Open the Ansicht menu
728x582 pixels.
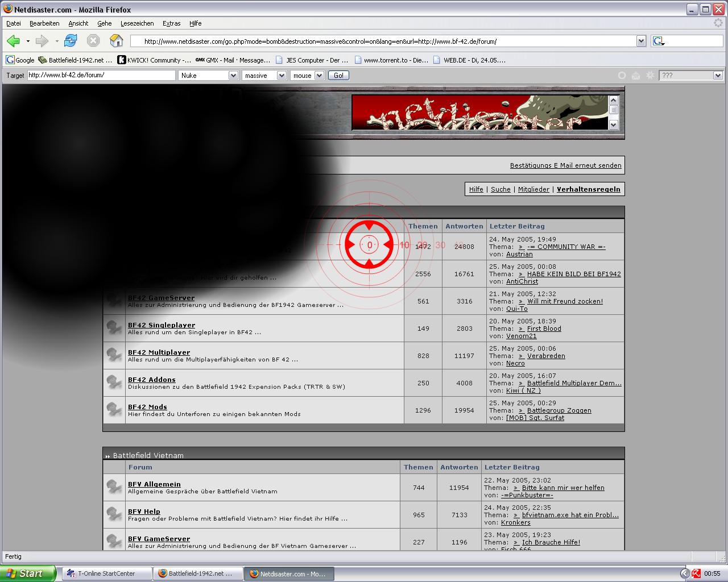coord(78,23)
